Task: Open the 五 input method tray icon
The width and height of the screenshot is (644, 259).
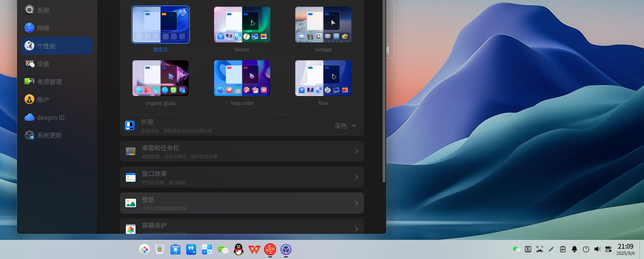Action: 528,249
